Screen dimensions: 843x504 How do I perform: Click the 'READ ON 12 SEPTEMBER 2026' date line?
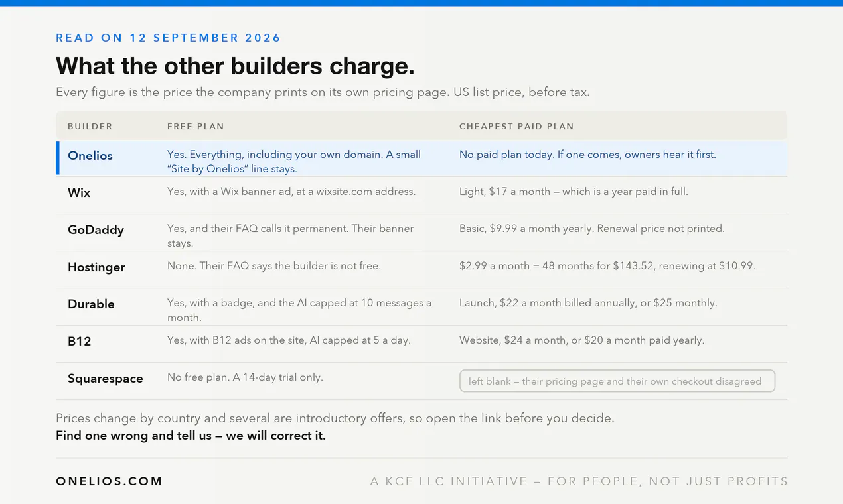(x=169, y=38)
